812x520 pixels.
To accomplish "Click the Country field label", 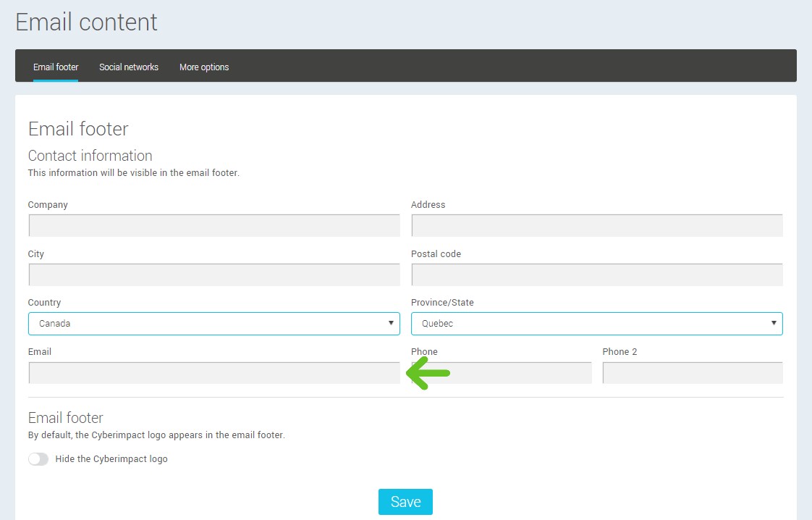I will click(44, 303).
